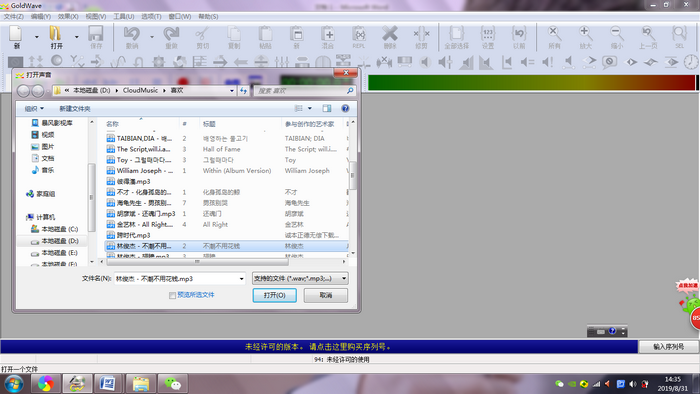Open WeChat from the taskbar
700x394 pixels.
[x=172, y=383]
